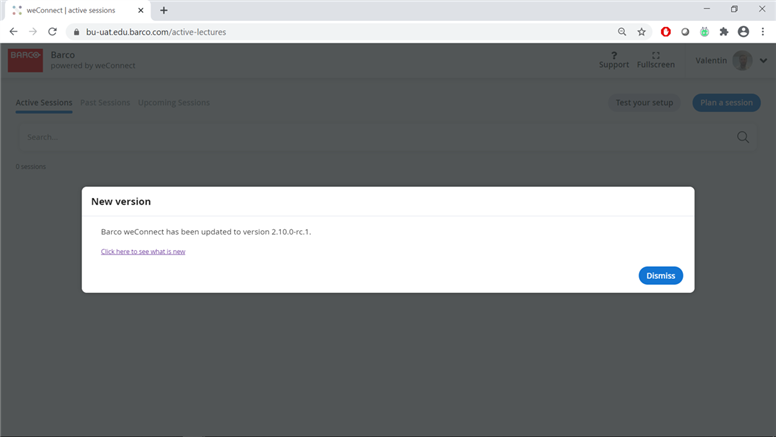The image size is (776, 437).
Task: Click the green extension icon
Action: 704,32
